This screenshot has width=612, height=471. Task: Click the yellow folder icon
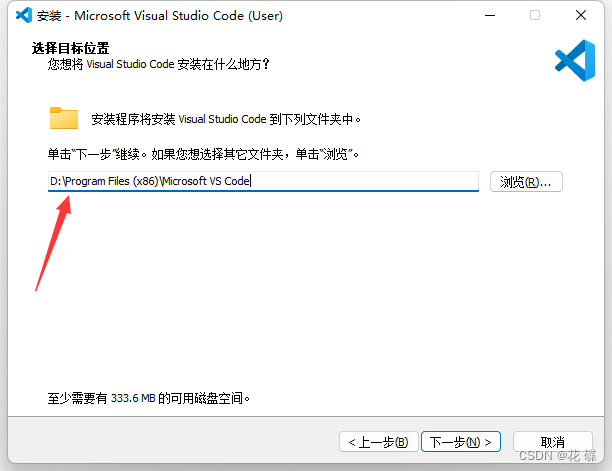pyautogui.click(x=64, y=118)
